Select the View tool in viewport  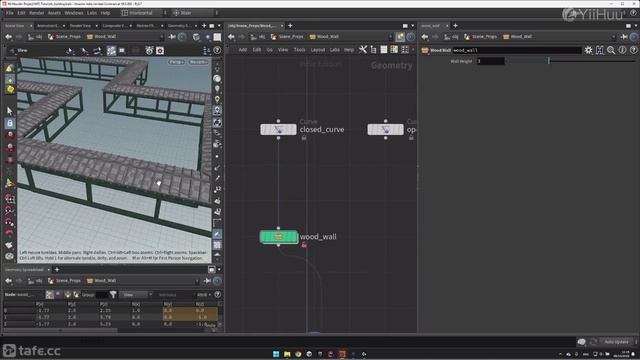pyautogui.click(x=18, y=51)
